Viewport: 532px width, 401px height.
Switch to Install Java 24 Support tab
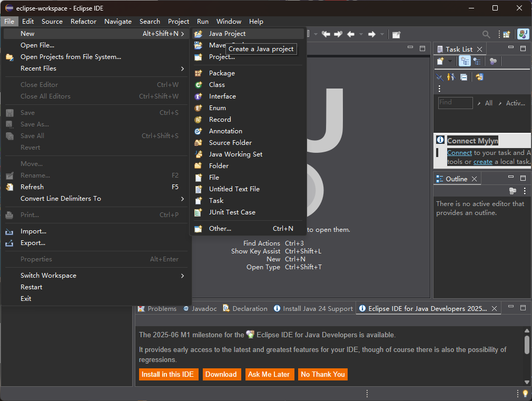(x=313, y=308)
